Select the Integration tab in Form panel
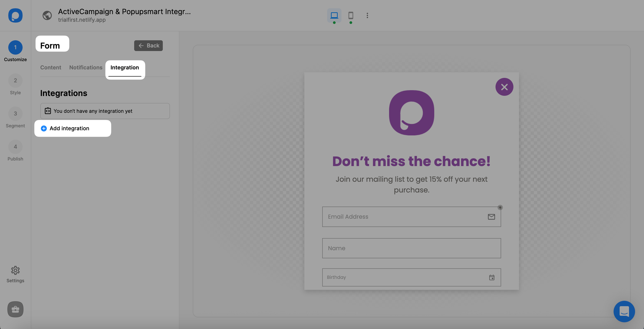The height and width of the screenshot is (329, 644). tap(125, 67)
